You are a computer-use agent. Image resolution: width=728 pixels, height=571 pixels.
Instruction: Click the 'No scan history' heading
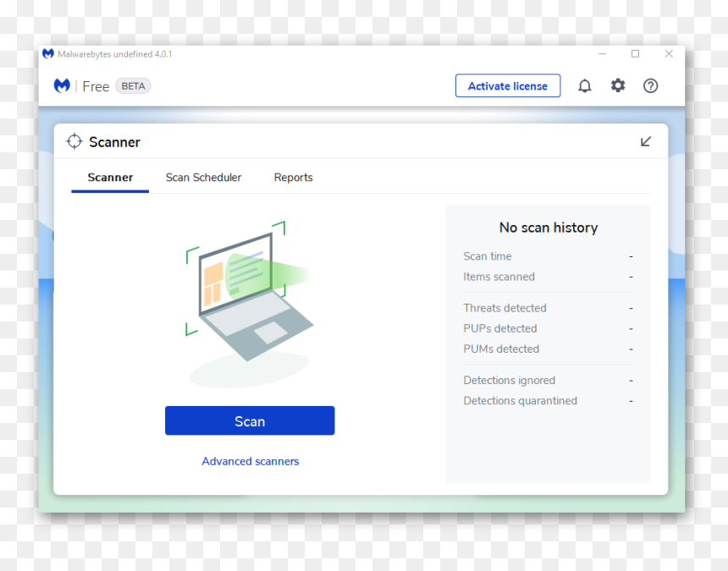tap(549, 228)
